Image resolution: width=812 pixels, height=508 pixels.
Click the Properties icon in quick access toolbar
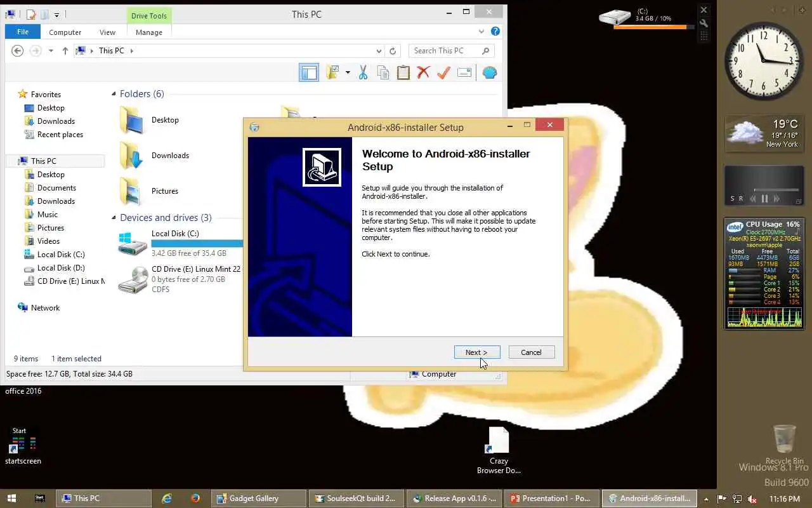click(30, 14)
